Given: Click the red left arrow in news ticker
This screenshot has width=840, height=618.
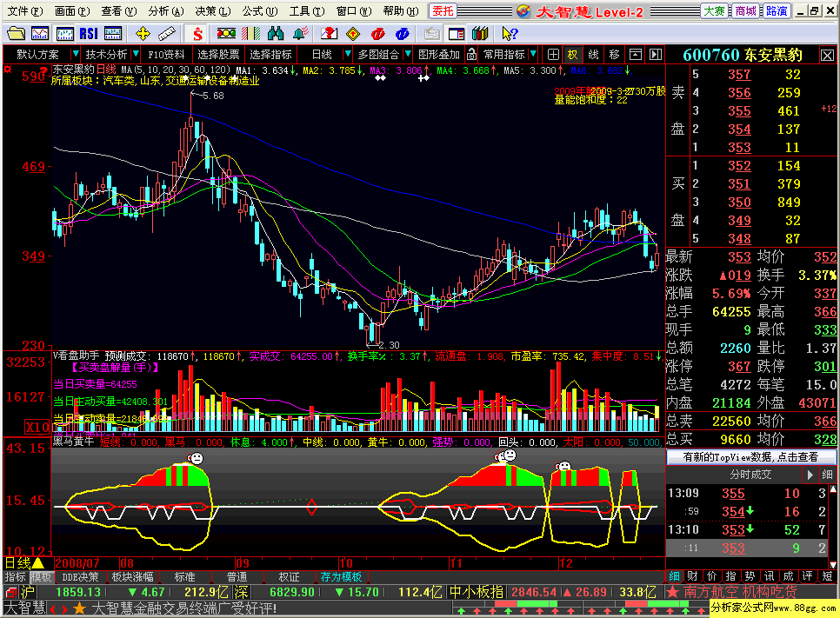Looking at the screenshot, I should coord(52,609).
